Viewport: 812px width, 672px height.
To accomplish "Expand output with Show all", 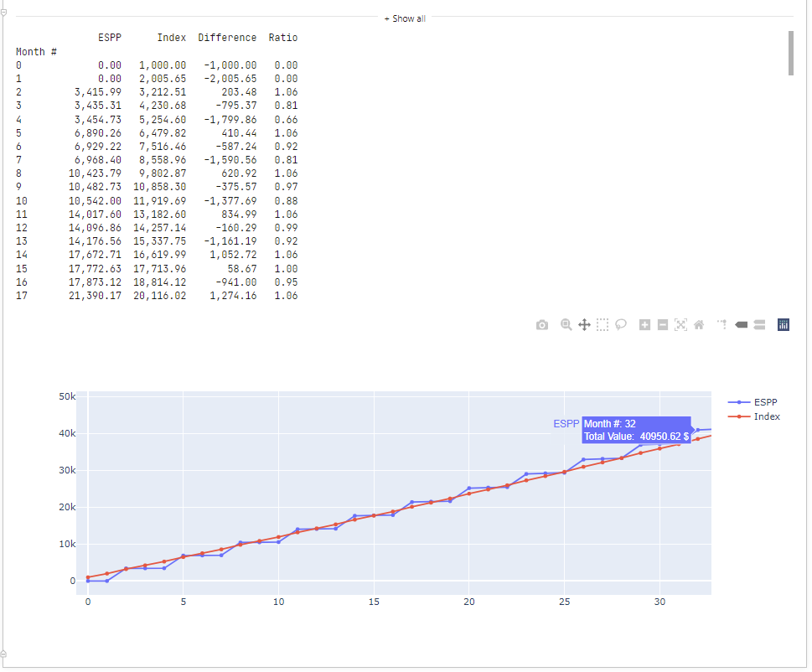I will [x=405, y=18].
